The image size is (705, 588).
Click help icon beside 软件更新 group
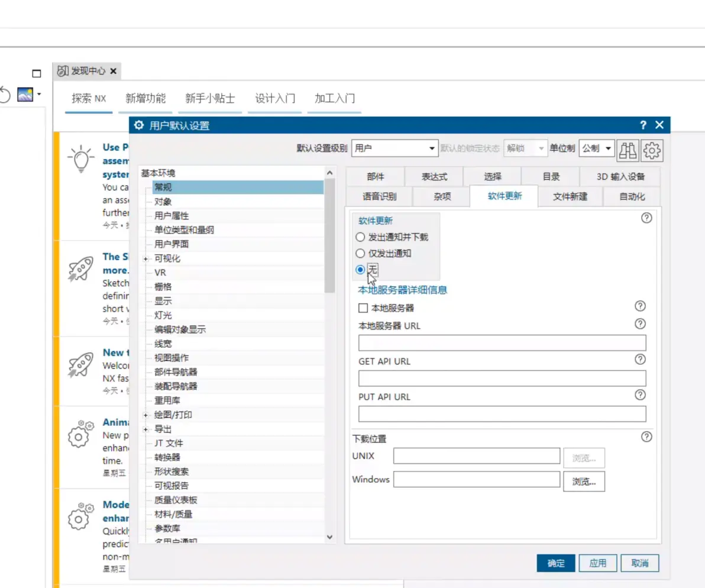point(646,218)
